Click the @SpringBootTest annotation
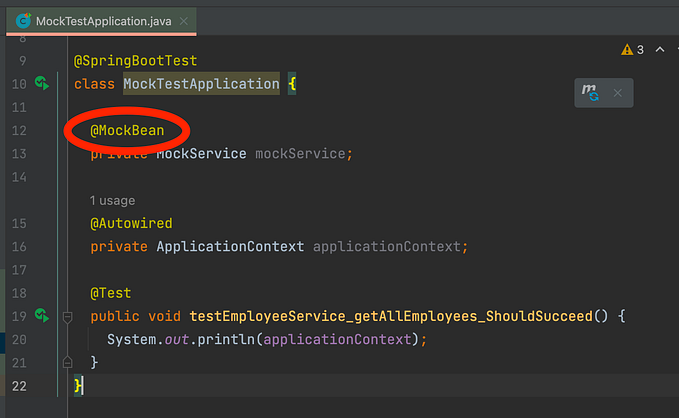Screen dimensions: 679x418 point(136,61)
